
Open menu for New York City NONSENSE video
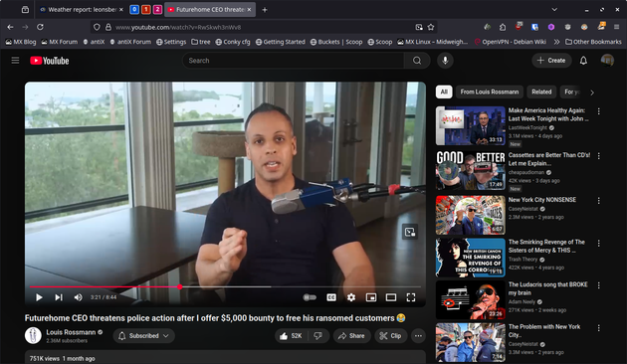point(598,201)
